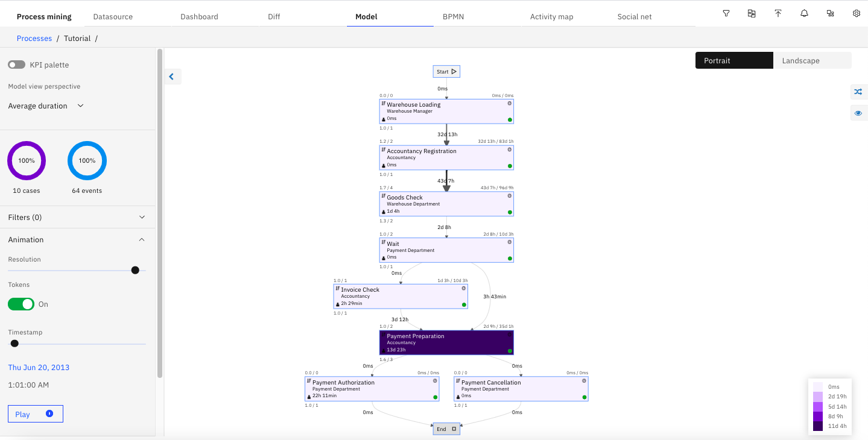Open the Average duration perspective dropdown
The image size is (868, 440).
click(x=46, y=106)
